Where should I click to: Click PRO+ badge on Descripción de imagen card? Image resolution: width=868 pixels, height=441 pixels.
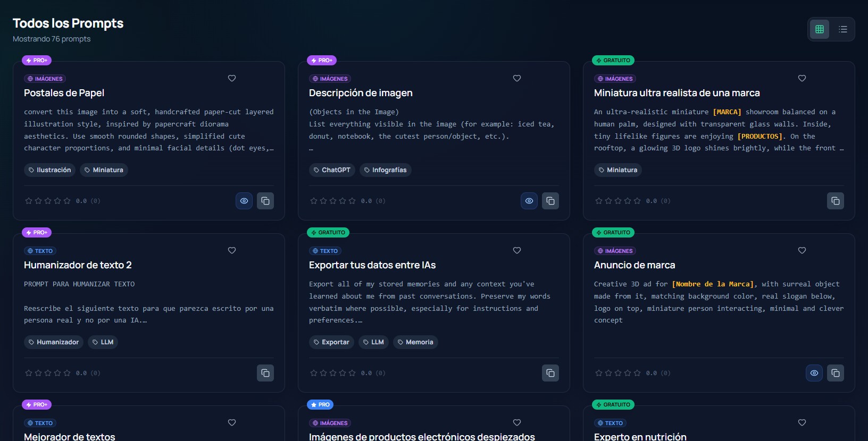pos(322,61)
